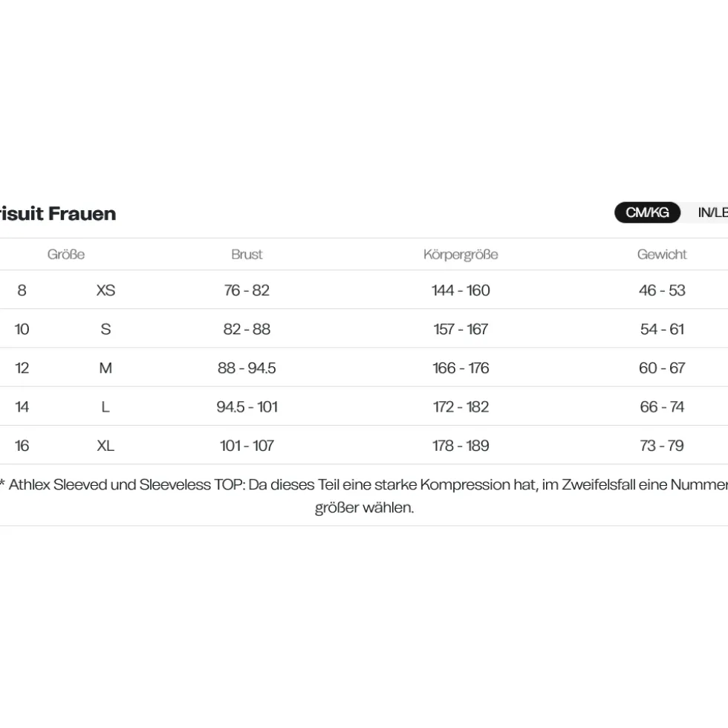Click the Größe column header

(x=66, y=254)
